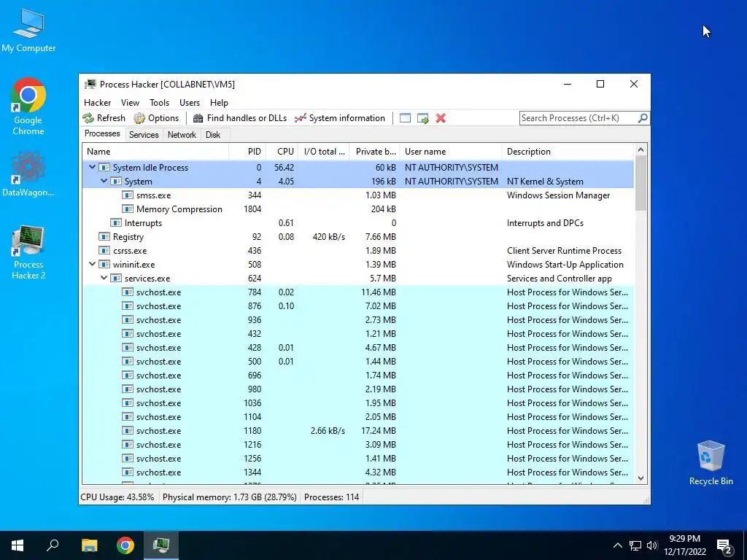Collapse the System process node
The image size is (747, 560).
104,181
